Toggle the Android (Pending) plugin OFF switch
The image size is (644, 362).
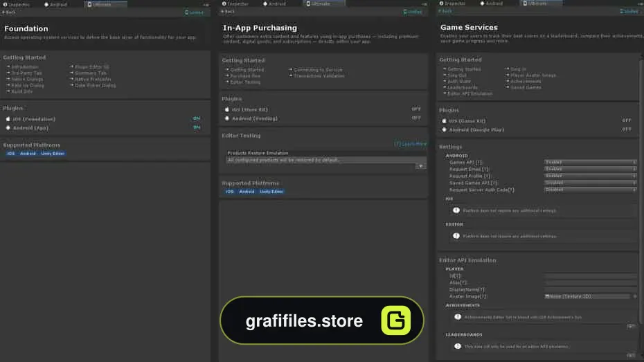416,118
